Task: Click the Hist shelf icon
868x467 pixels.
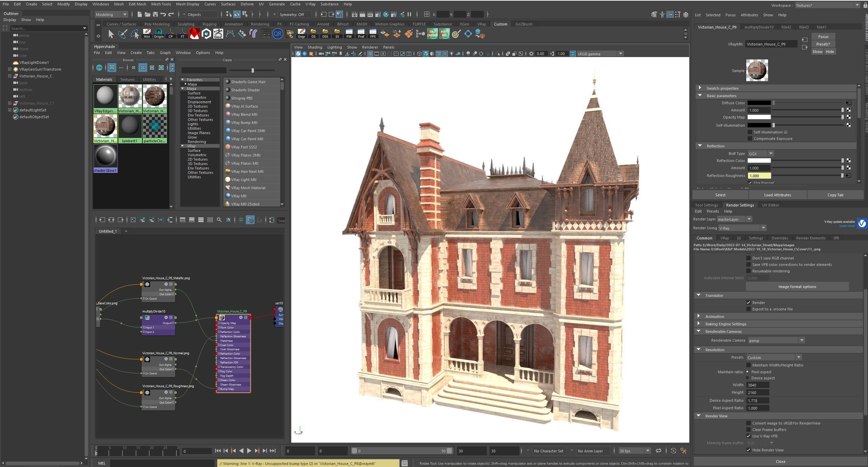Action: tap(147, 34)
